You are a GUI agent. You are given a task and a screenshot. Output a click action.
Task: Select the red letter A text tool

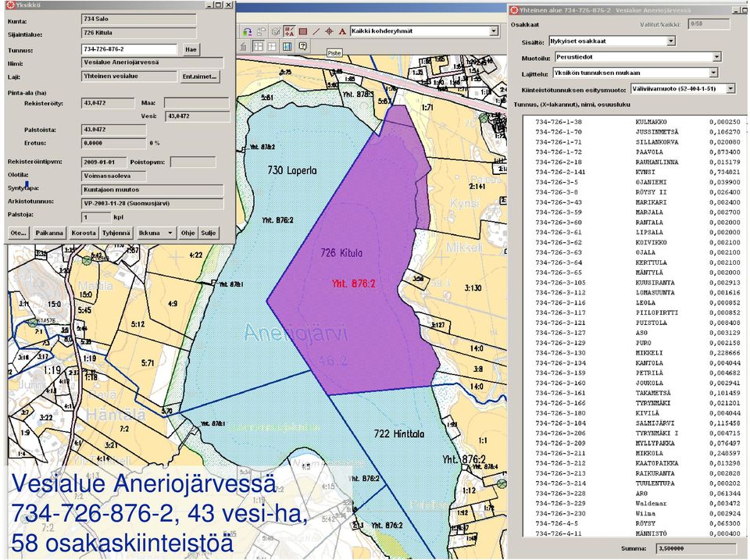342,31
